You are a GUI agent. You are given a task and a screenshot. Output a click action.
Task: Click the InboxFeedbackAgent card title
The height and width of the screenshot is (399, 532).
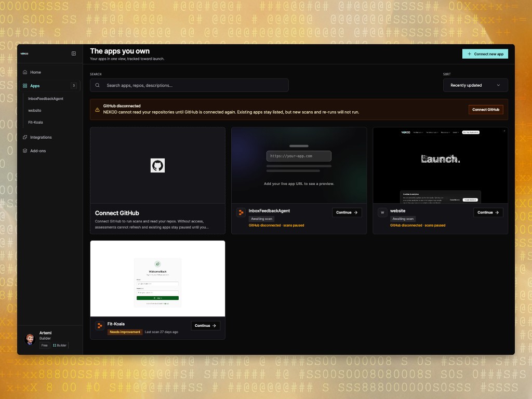(270, 211)
